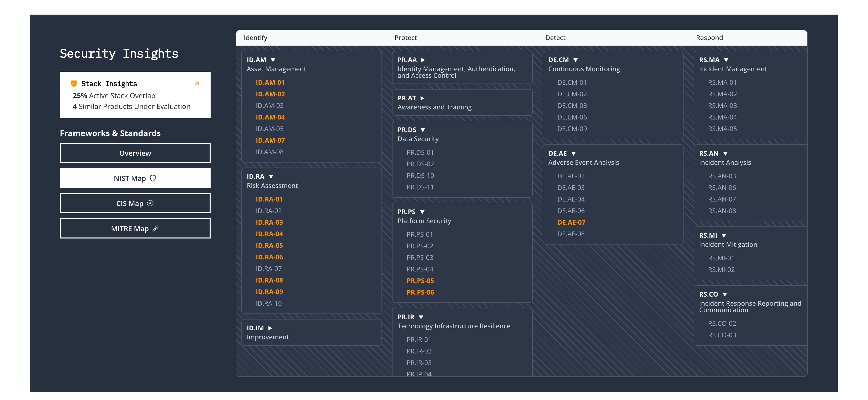Screen dimensions: 868x400
Task: Select the RS.MA-03 subcategory item
Action: click(722, 106)
